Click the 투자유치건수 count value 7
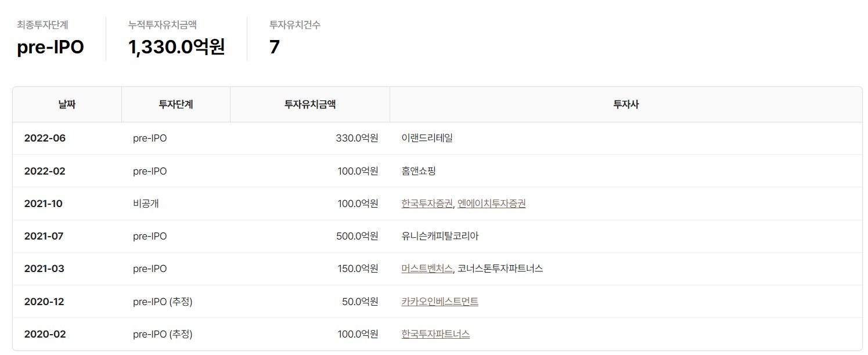Screen dimensions: 868x355 pos(274,47)
